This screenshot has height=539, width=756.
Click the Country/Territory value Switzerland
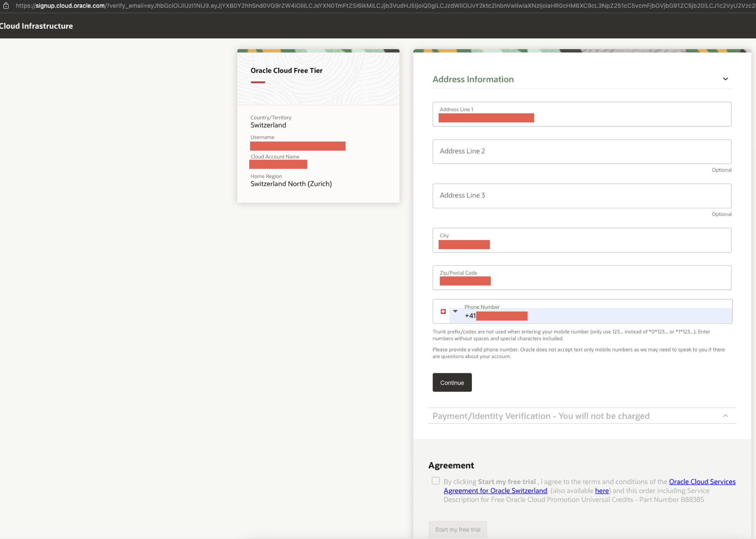pyautogui.click(x=268, y=125)
